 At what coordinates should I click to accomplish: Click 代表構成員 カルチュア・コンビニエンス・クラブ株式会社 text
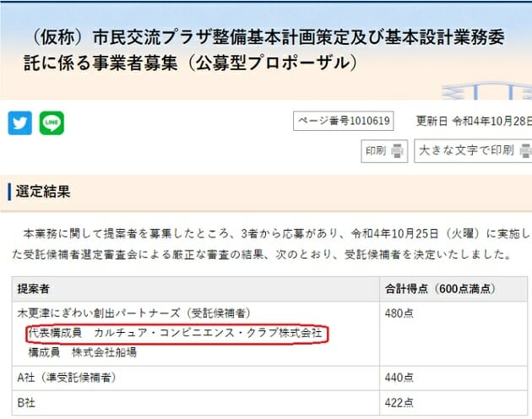175,333
